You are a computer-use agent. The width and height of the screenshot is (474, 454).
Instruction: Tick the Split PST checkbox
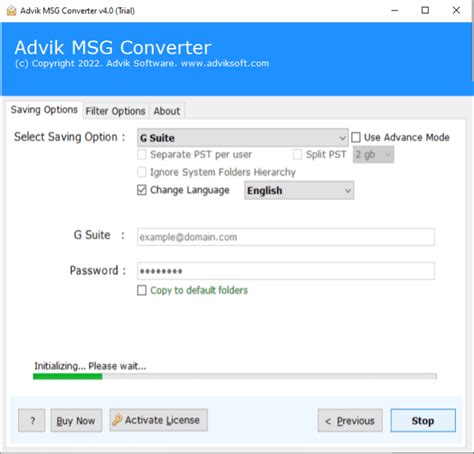[297, 154]
